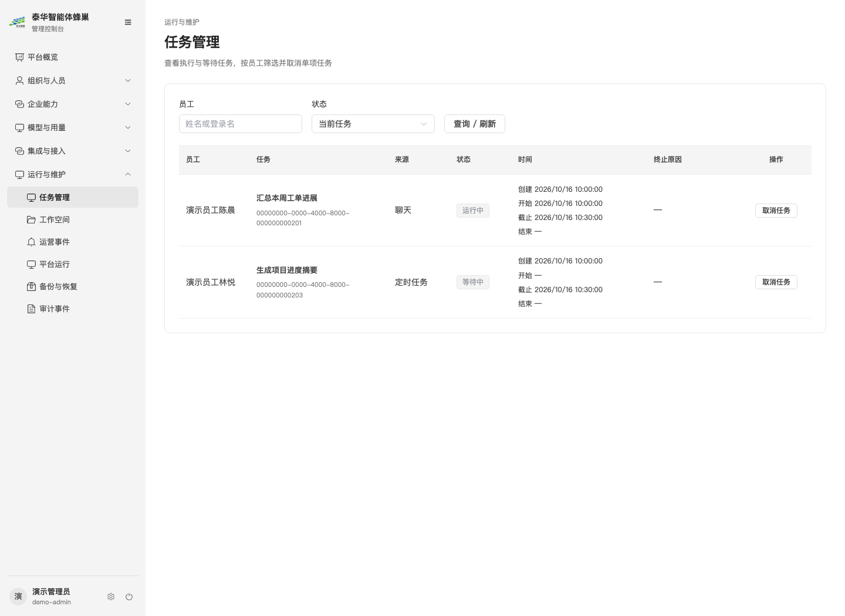The image size is (845, 616).
Task: Click employee name 演示员工林悦
Action: pyautogui.click(x=211, y=282)
